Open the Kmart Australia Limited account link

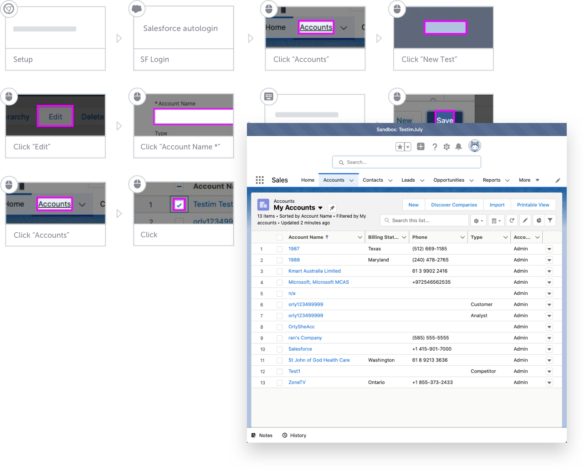pos(315,271)
